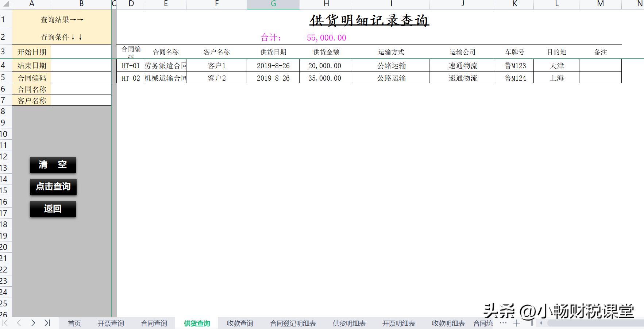Select the 客户名称 query input cell
This screenshot has width=644, height=329.
[81, 100]
